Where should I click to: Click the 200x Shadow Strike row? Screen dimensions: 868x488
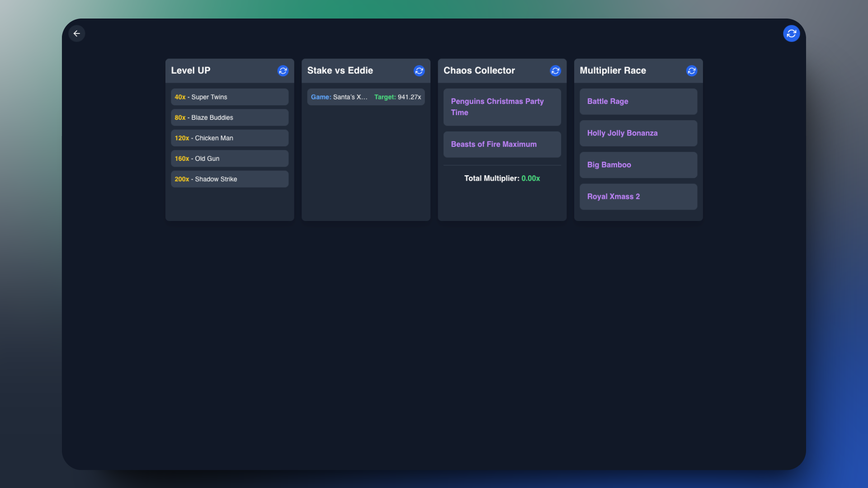pyautogui.click(x=229, y=179)
